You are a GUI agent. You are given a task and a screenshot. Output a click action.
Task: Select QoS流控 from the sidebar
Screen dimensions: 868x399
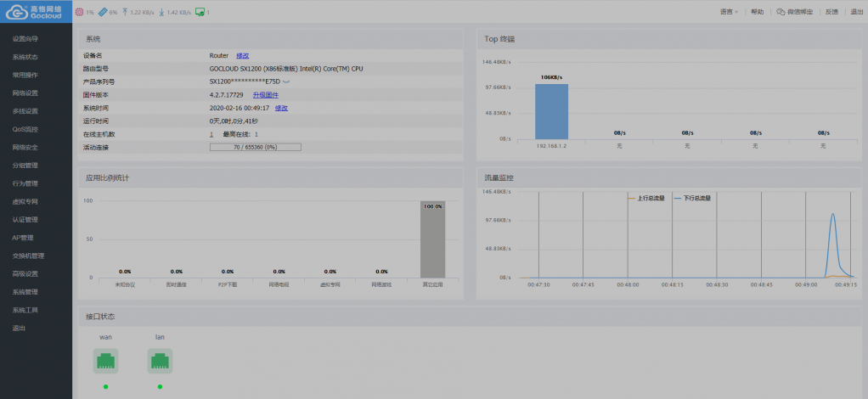point(25,129)
